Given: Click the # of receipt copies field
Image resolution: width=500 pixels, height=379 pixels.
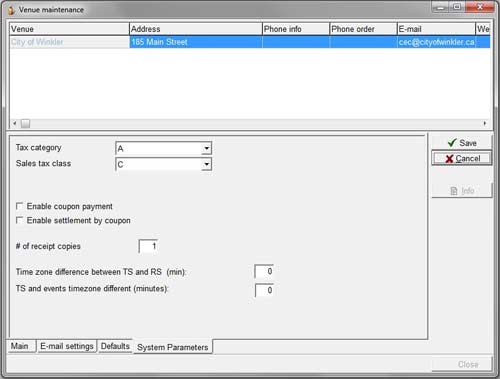Looking at the screenshot, I should tap(148, 246).
